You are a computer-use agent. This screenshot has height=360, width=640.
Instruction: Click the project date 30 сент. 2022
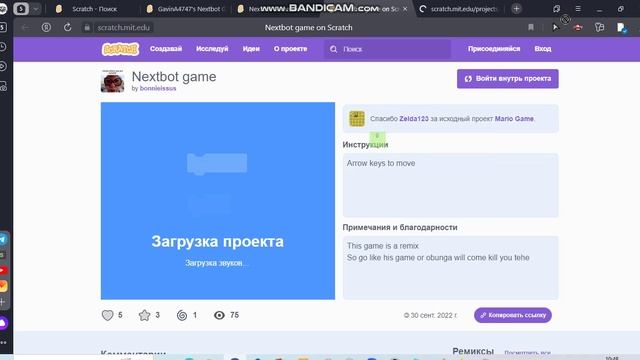(x=430, y=315)
